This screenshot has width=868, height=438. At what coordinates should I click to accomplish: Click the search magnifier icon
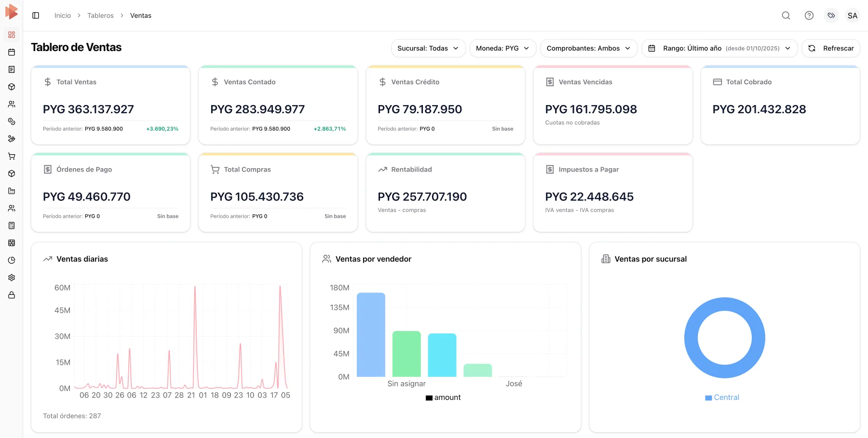click(x=786, y=15)
